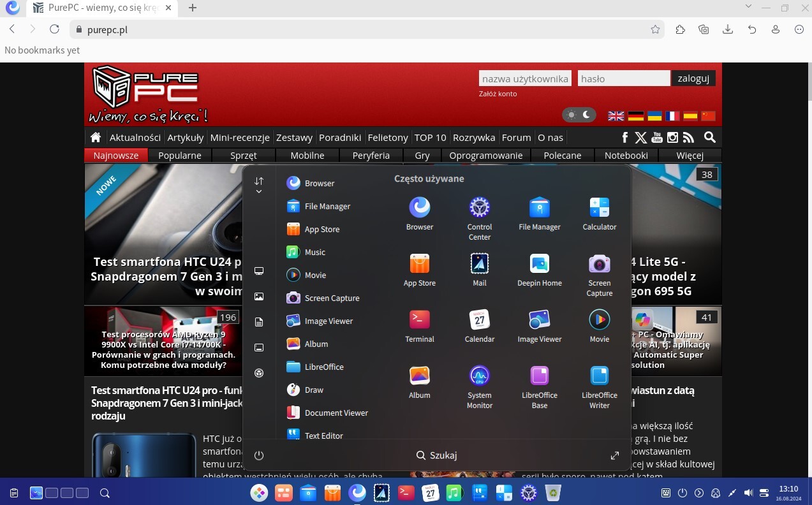The image size is (812, 505).
Task: Open the Więcej dropdown menu
Action: coord(690,155)
